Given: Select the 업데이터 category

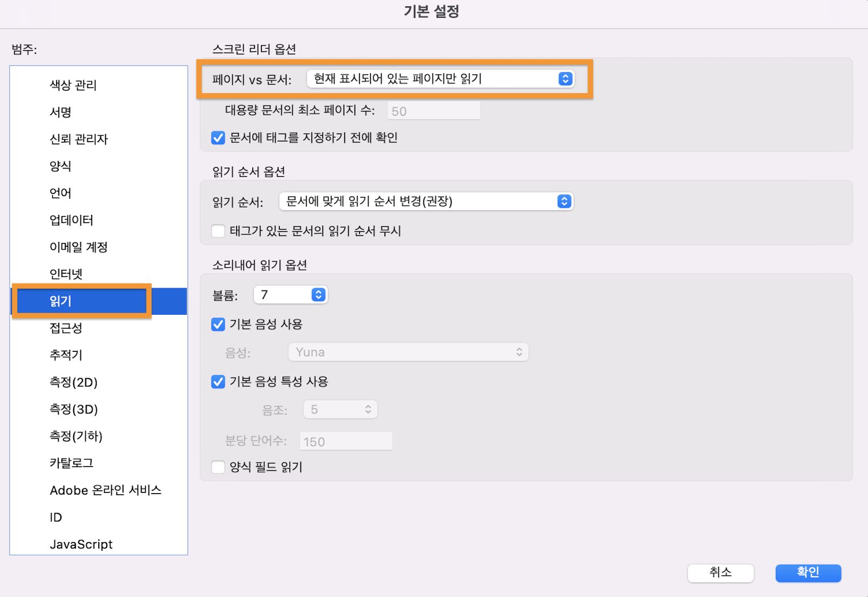Looking at the screenshot, I should click(x=71, y=220).
